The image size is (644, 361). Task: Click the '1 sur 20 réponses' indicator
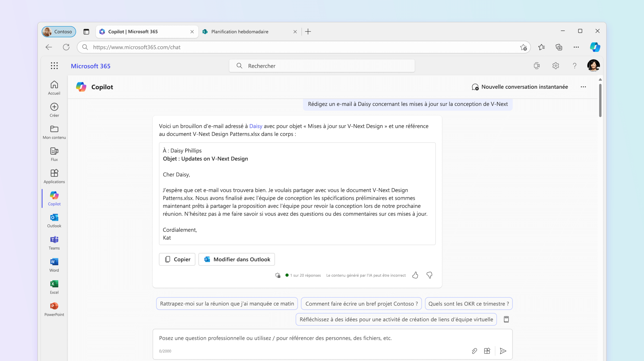click(x=303, y=275)
